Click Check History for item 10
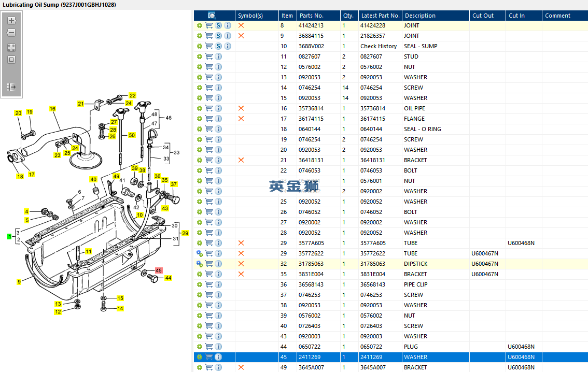 379,46
